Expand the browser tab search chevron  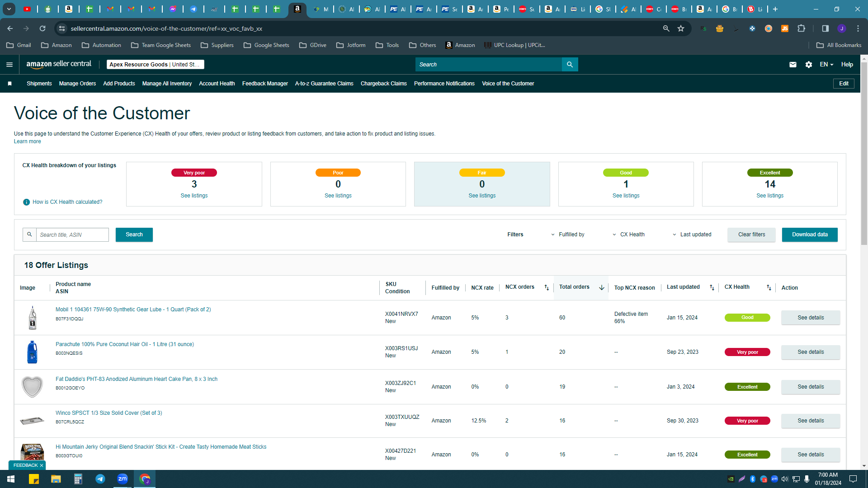tap(9, 9)
